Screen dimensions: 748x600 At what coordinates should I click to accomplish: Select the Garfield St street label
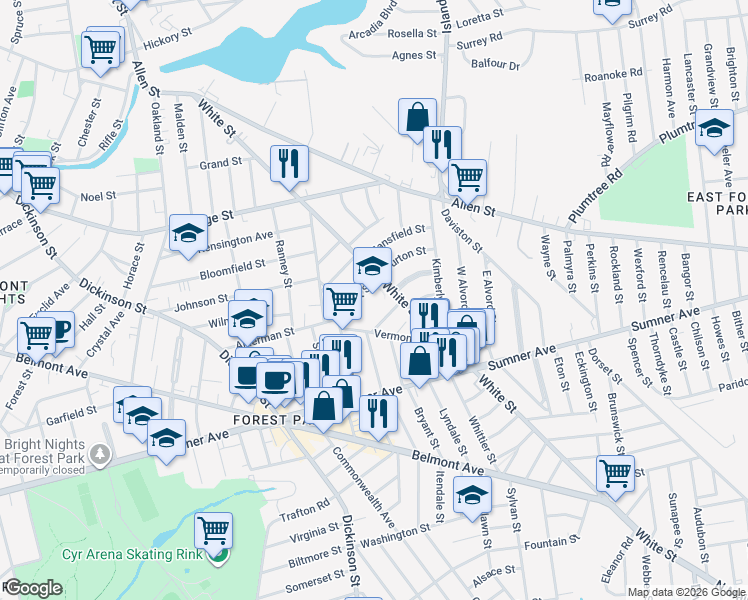click(x=72, y=415)
